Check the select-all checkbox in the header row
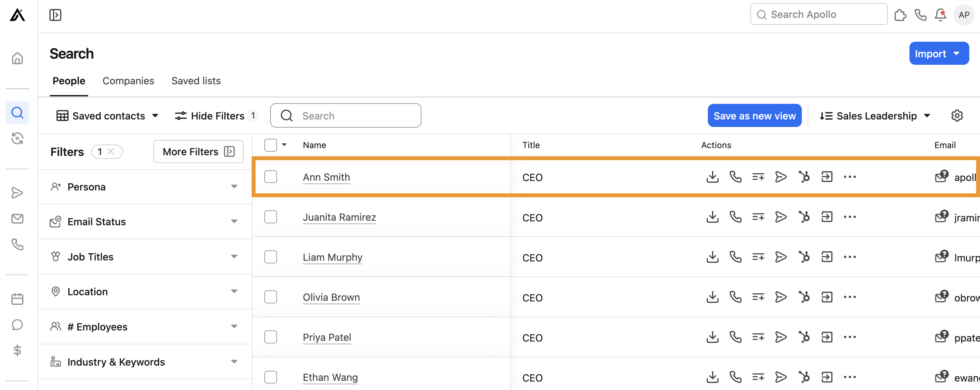Image resolution: width=980 pixels, height=390 pixels. coord(270,145)
